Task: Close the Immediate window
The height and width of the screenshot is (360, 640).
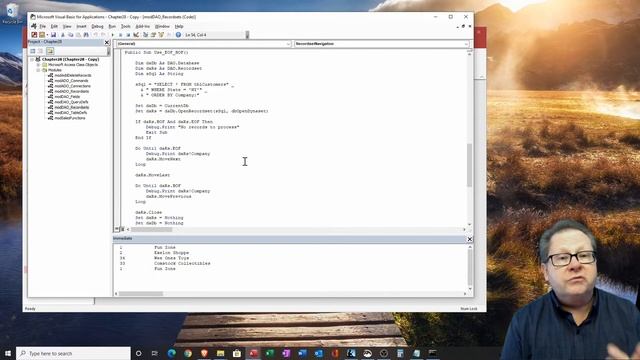Action: (x=469, y=239)
